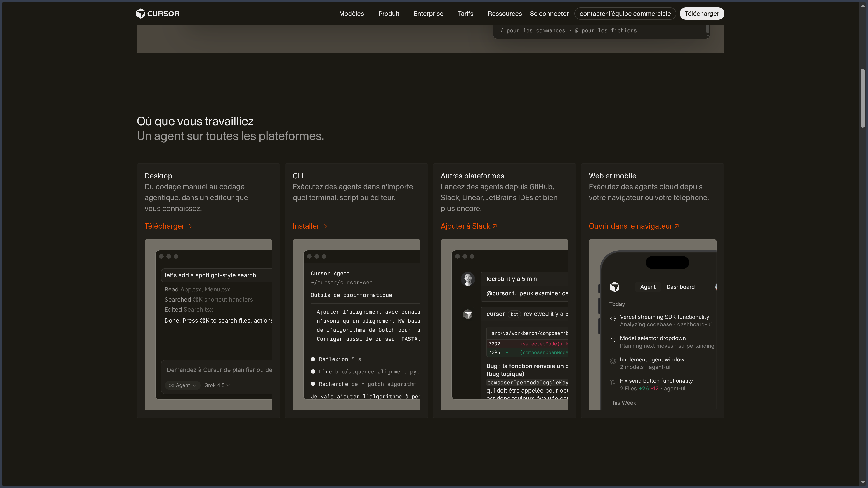Click the 'Today' label in phone preview

click(x=617, y=304)
